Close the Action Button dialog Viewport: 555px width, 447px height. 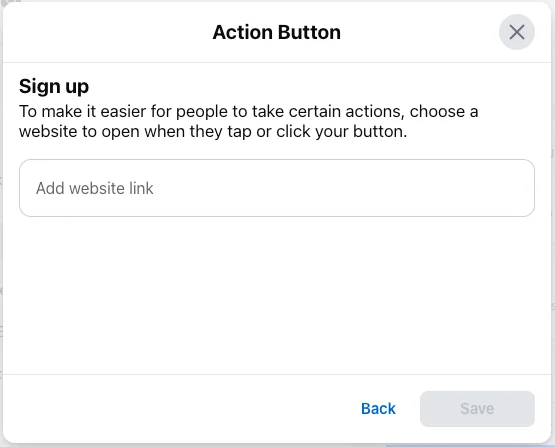click(x=516, y=32)
